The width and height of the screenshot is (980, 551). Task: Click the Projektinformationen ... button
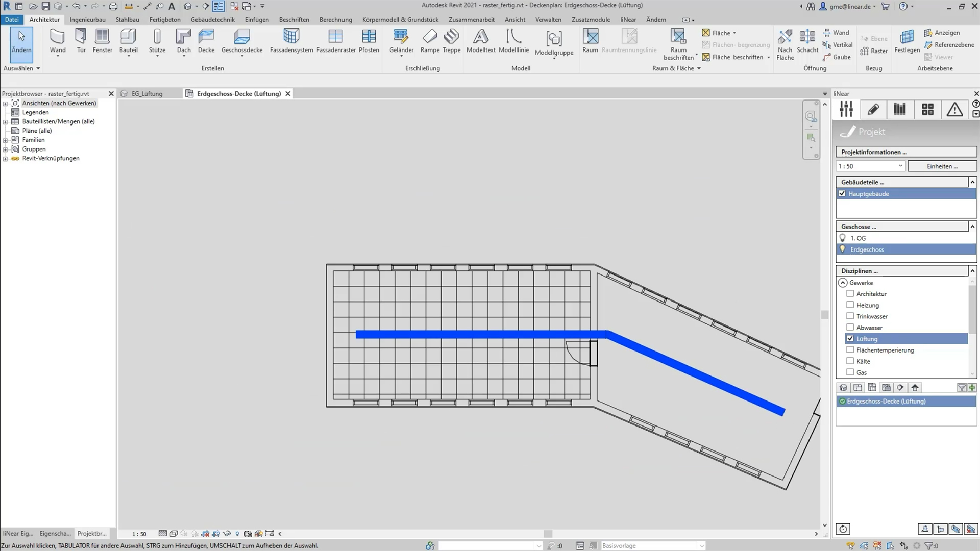point(905,152)
